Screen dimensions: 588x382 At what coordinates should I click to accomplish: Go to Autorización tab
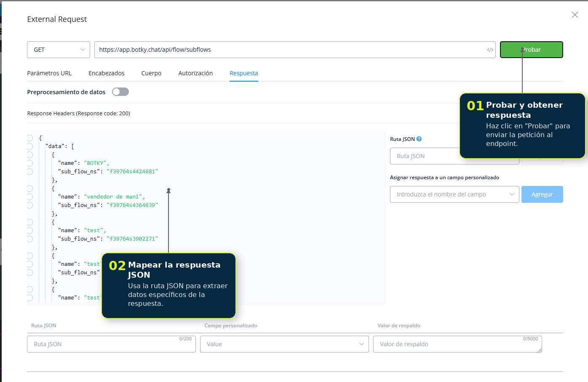[195, 73]
